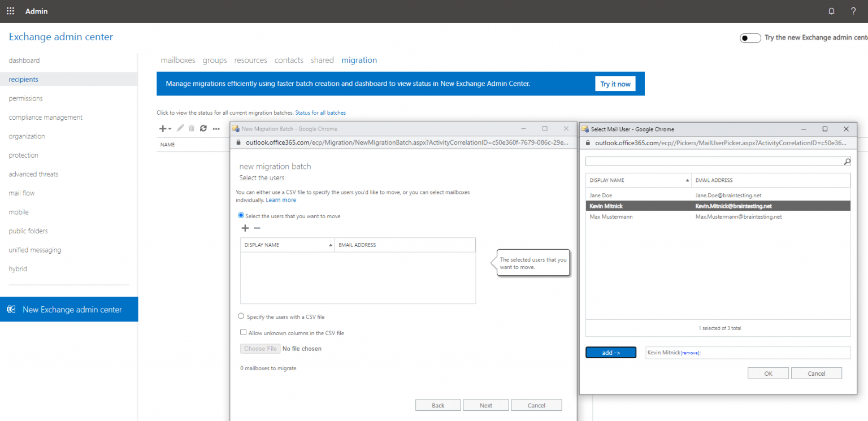The height and width of the screenshot is (421, 868).
Task: Click the delete trash icon
Action: click(x=192, y=128)
